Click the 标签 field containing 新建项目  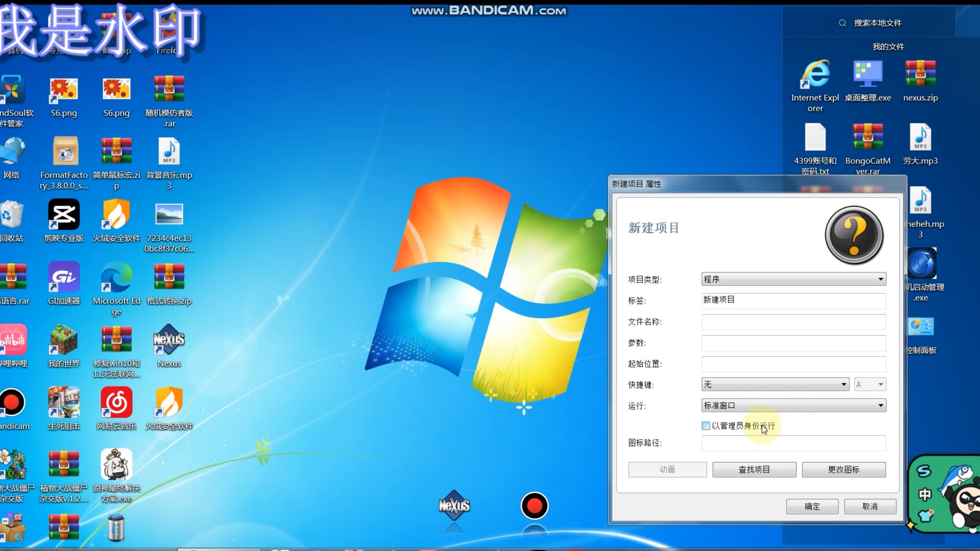[794, 300]
